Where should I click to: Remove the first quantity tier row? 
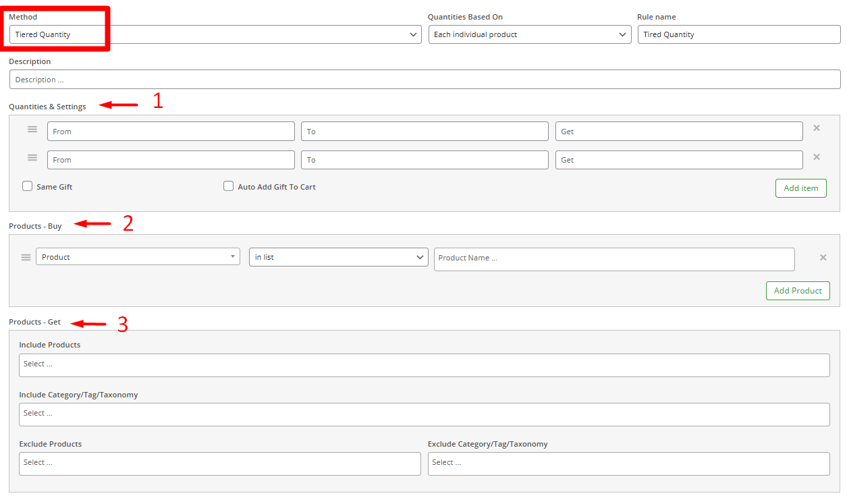point(816,128)
